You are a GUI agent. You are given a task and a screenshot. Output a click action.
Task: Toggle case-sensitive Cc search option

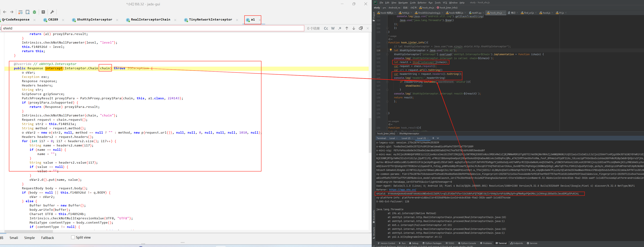click(326, 28)
